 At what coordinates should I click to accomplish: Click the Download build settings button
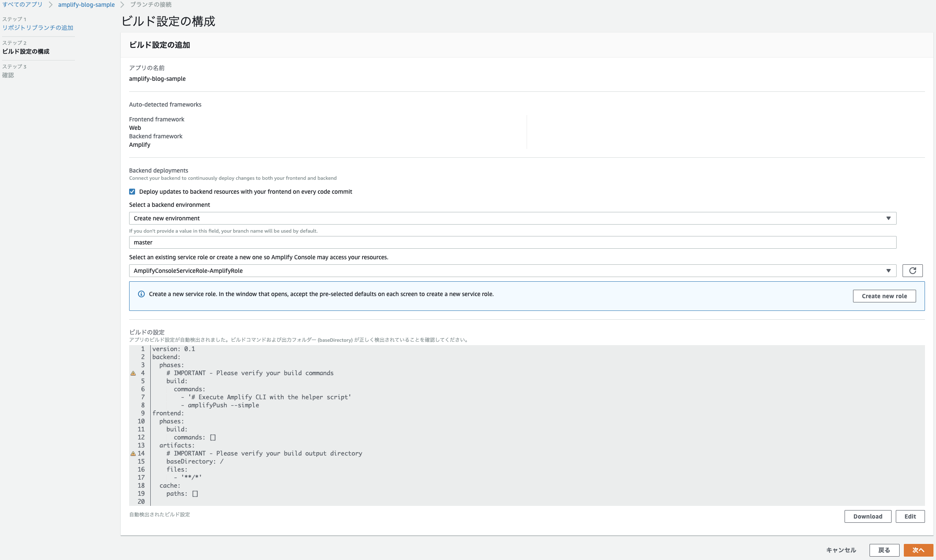[867, 516]
